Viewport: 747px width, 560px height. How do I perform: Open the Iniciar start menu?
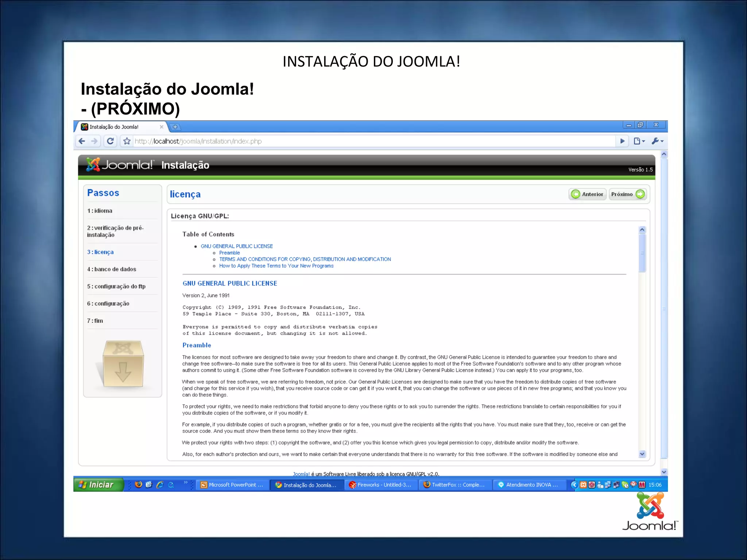pyautogui.click(x=98, y=485)
